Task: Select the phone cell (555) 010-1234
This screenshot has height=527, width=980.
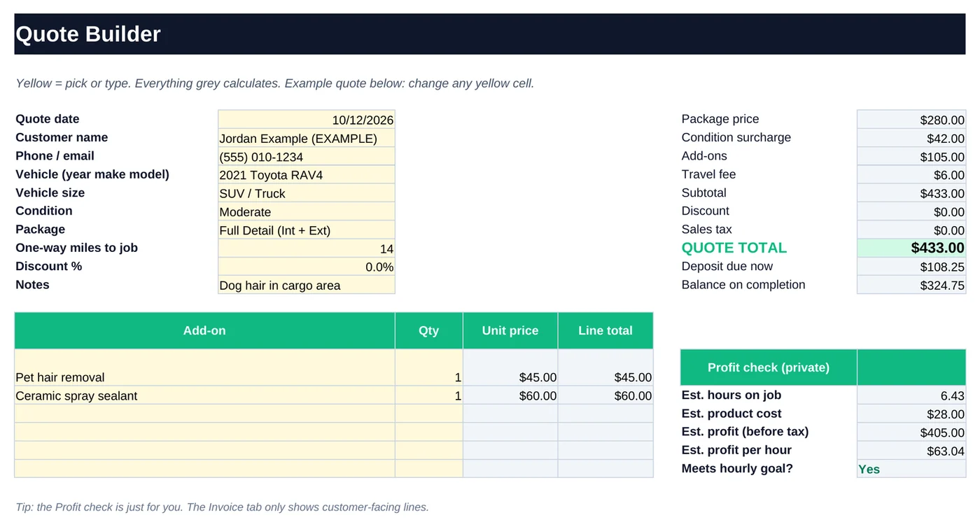Action: coord(307,156)
